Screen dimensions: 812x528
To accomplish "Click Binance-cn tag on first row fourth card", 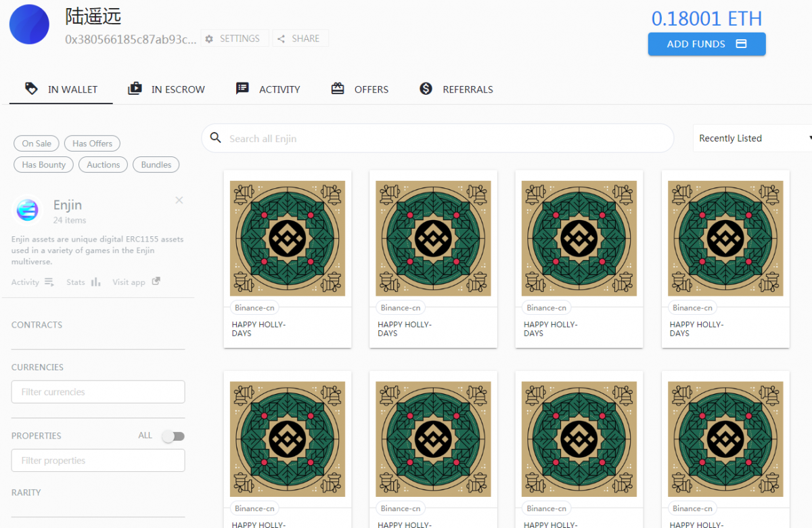I will click(x=693, y=307).
